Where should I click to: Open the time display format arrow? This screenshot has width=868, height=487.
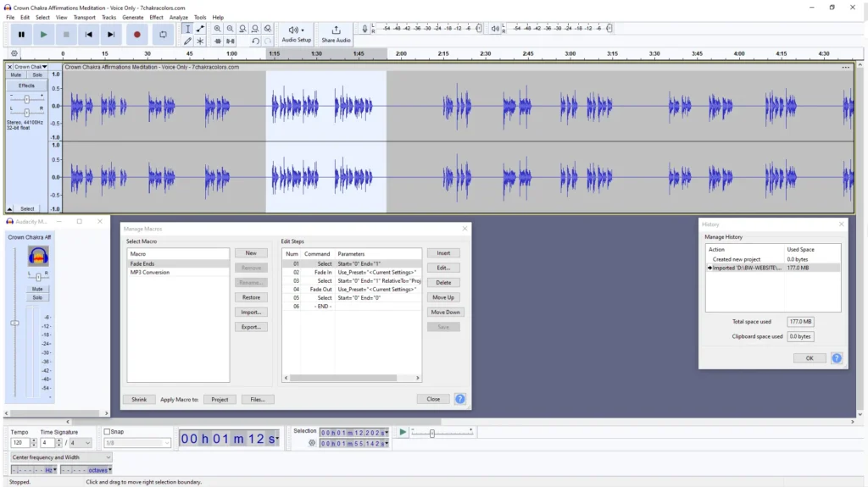(x=277, y=439)
